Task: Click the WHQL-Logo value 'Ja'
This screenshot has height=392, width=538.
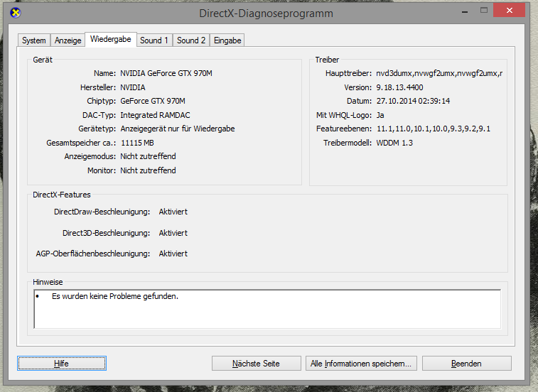Action: tap(380, 115)
